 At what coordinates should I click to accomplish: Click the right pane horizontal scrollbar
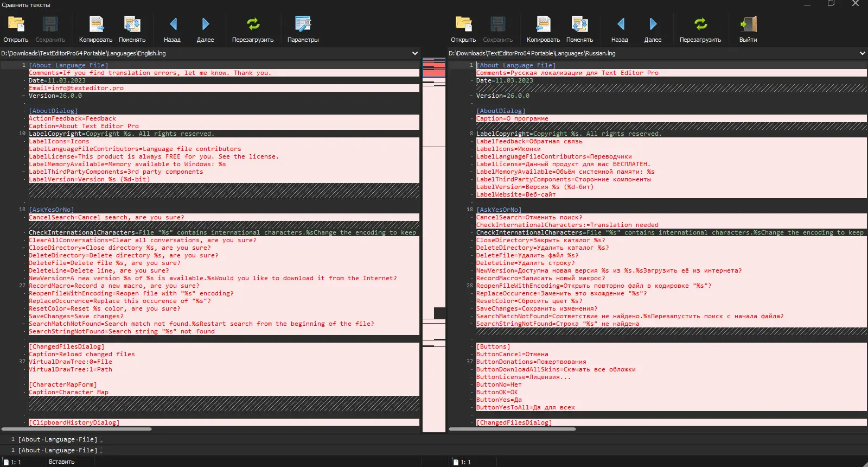point(512,429)
